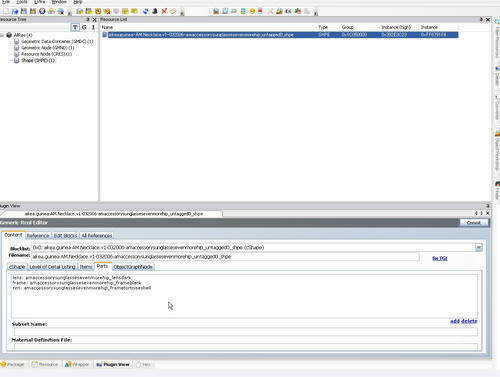Switch to the Resource bottom tab
Viewport: 500px width, 377px height.
(x=45, y=364)
